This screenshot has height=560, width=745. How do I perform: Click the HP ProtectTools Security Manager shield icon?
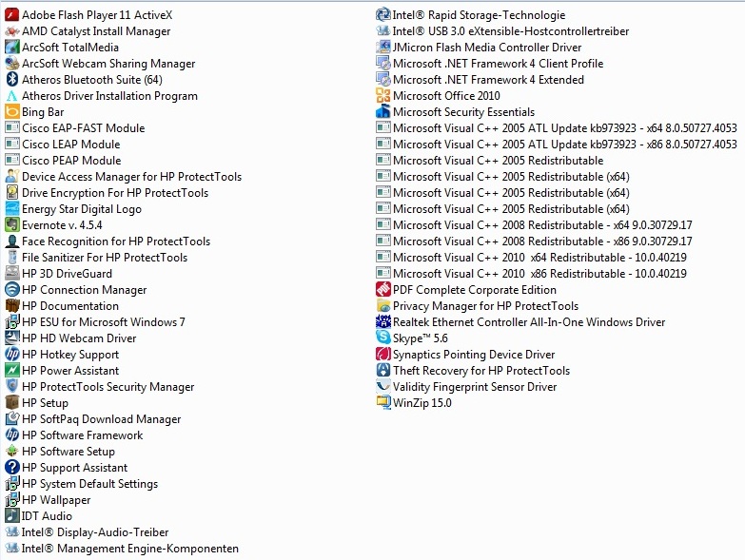click(x=11, y=386)
